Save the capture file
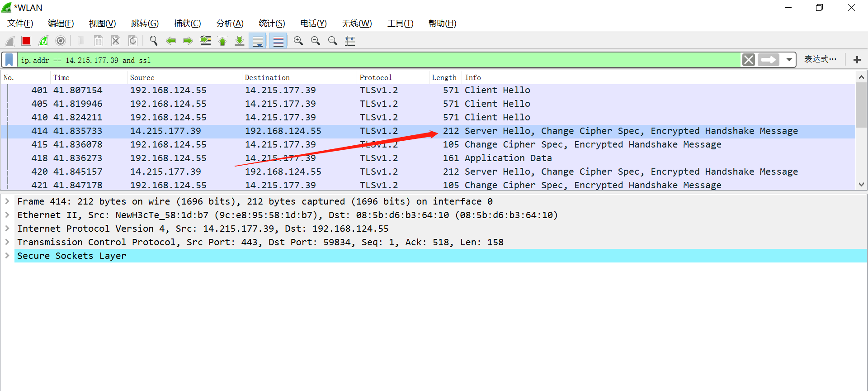 click(98, 41)
